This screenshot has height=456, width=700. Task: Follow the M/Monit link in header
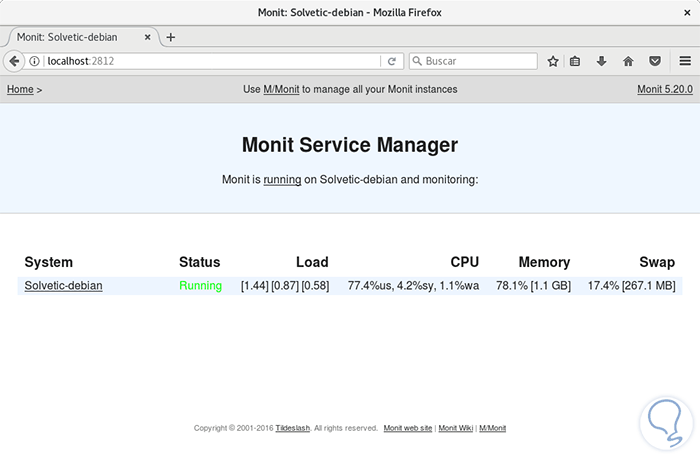(281, 89)
